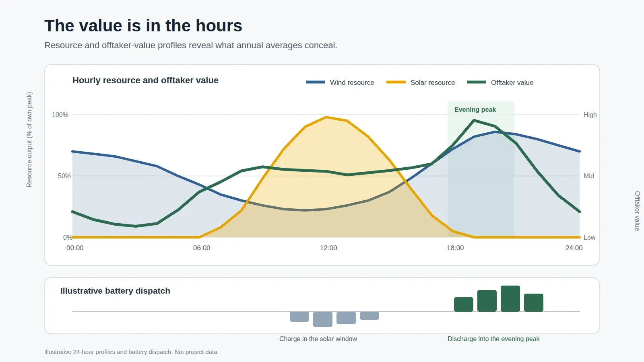Image resolution: width=644 pixels, height=362 pixels.
Task: Click the 100% y-axis tick label
Action: click(x=60, y=115)
